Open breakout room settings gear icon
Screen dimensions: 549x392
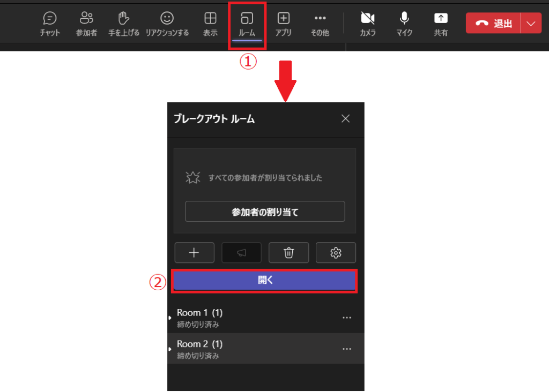[x=336, y=253]
